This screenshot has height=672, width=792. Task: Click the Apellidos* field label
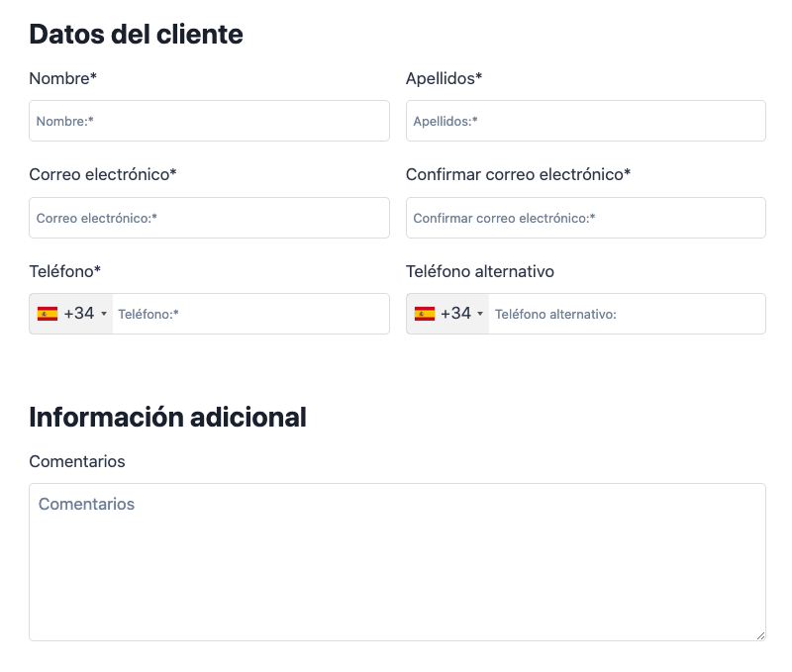click(x=444, y=78)
